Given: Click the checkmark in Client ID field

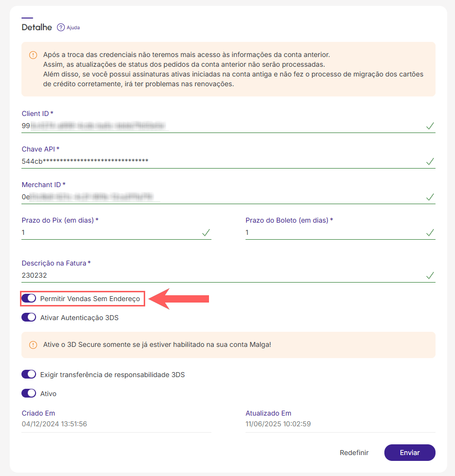Looking at the screenshot, I should click(x=430, y=126).
